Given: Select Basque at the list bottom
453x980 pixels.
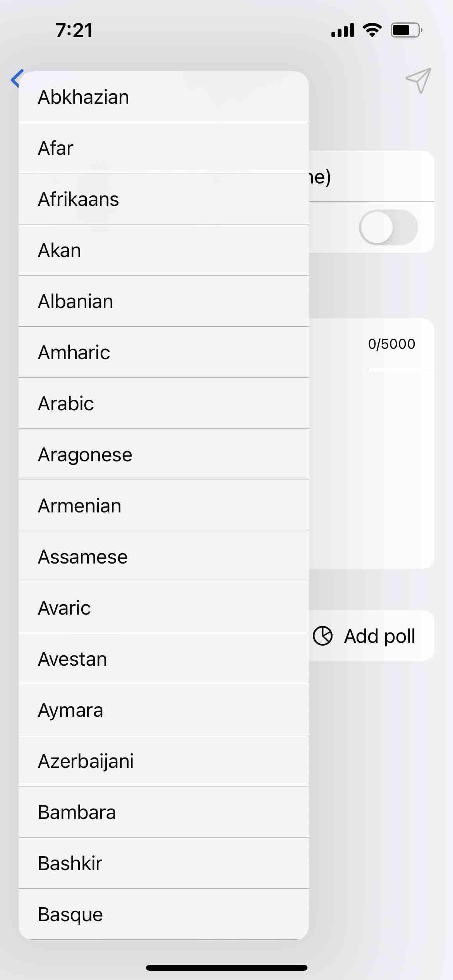Looking at the screenshot, I should 163,914.
